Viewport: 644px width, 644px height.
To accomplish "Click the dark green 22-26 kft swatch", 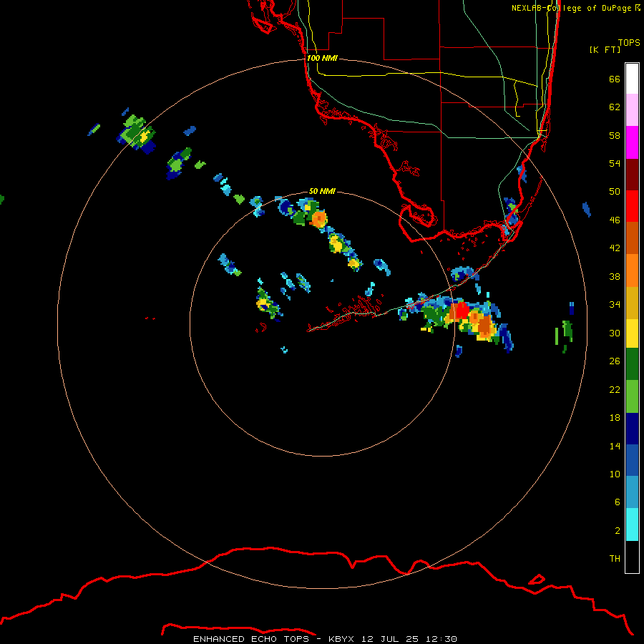I will pos(632,364).
